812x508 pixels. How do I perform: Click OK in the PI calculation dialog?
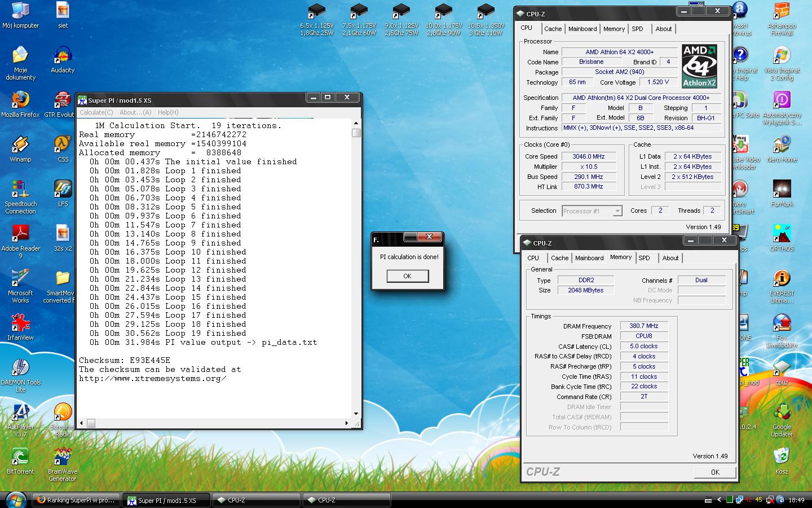tap(407, 276)
